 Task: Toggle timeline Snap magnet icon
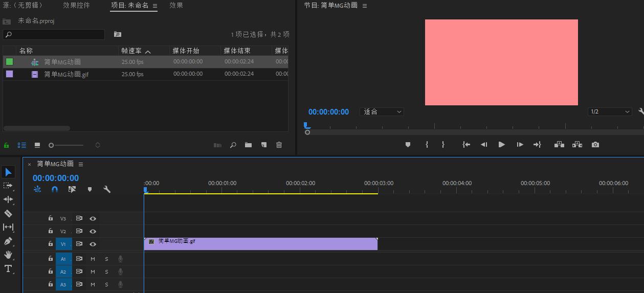55,189
